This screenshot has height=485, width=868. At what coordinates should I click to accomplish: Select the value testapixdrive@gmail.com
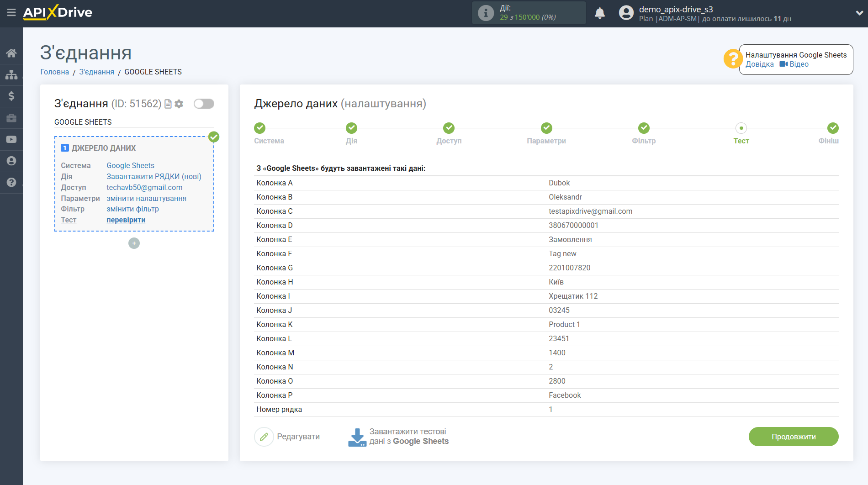(x=591, y=211)
